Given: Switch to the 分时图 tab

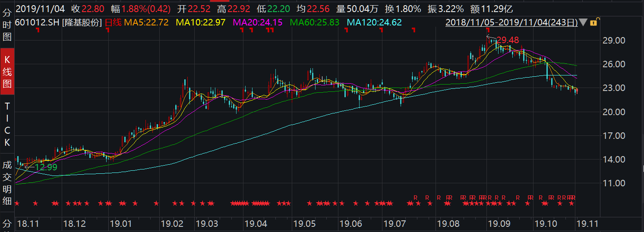Looking at the screenshot, I should [7, 25].
